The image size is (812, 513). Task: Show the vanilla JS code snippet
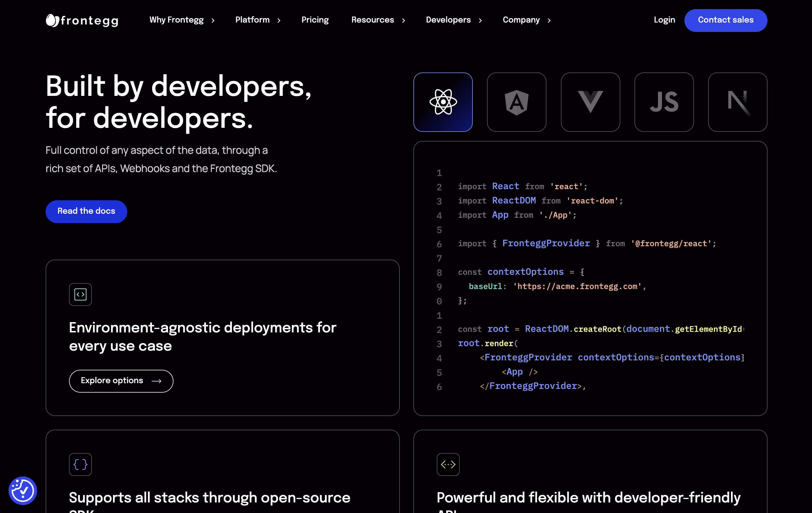(x=664, y=102)
